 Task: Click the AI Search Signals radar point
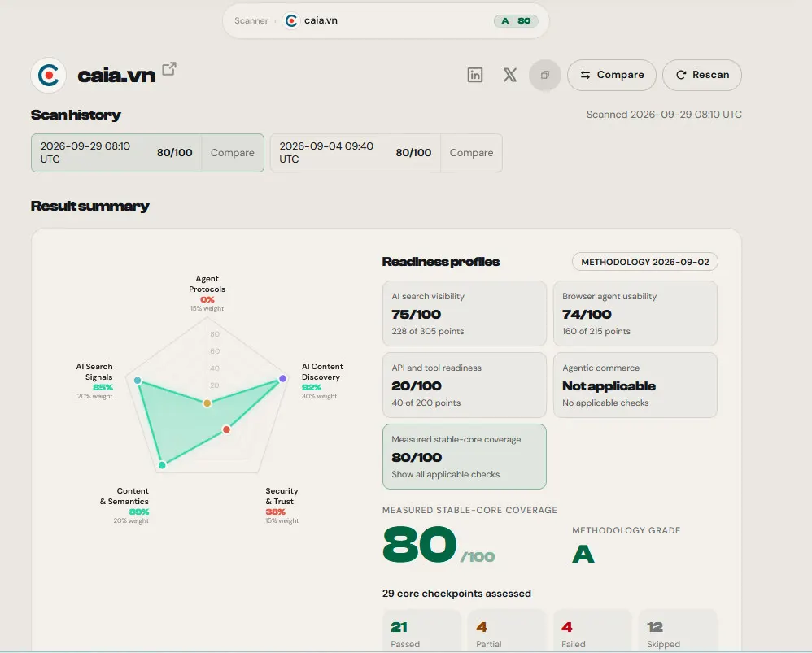tap(138, 381)
